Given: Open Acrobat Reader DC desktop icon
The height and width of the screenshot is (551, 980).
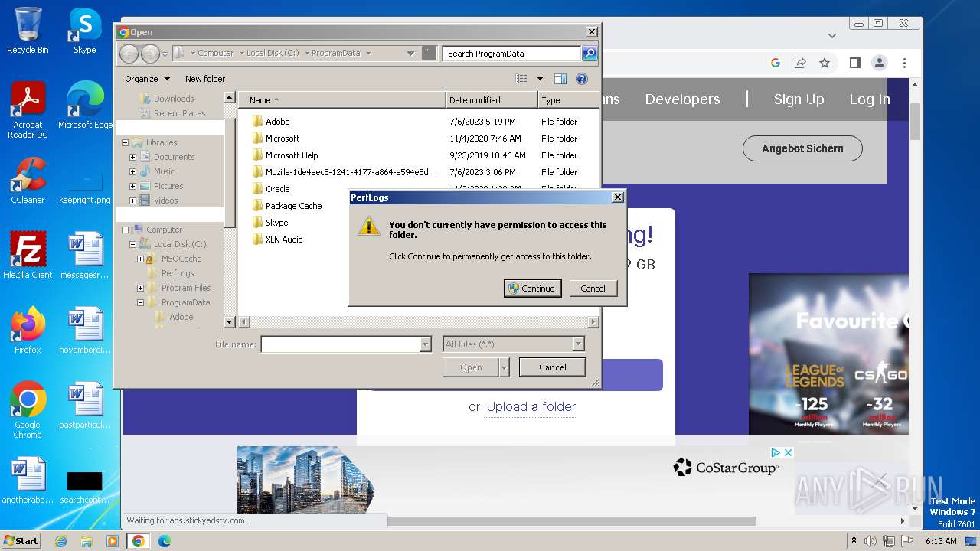Looking at the screenshot, I should (28, 109).
